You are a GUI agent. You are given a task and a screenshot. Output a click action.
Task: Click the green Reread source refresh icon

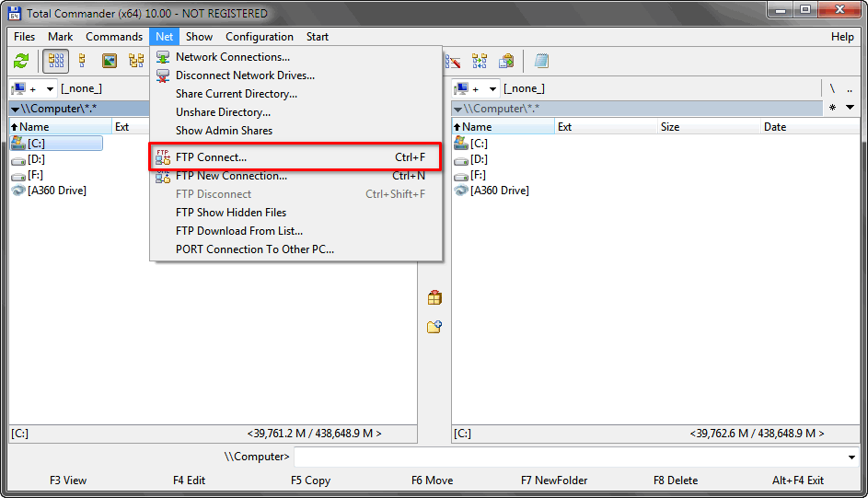pos(21,61)
